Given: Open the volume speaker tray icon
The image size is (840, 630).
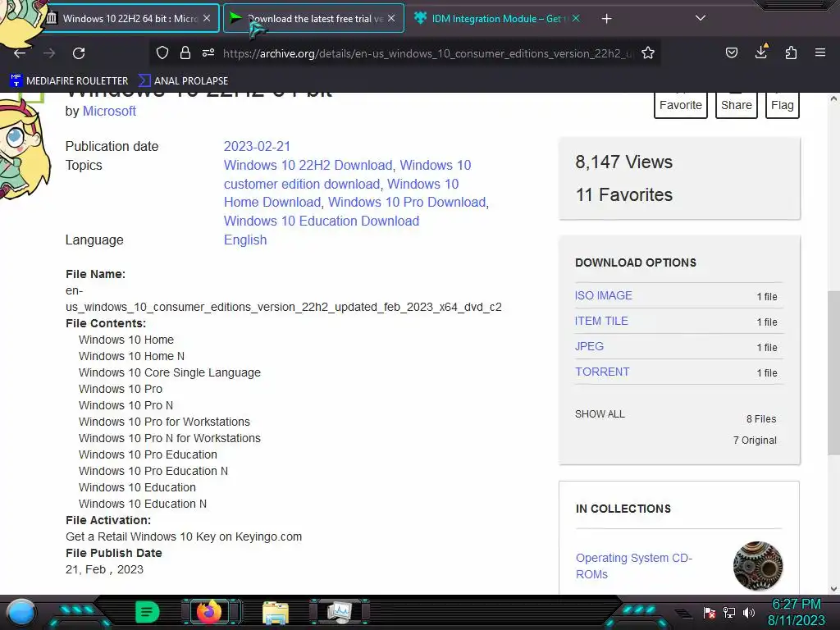Looking at the screenshot, I should coord(749,612).
